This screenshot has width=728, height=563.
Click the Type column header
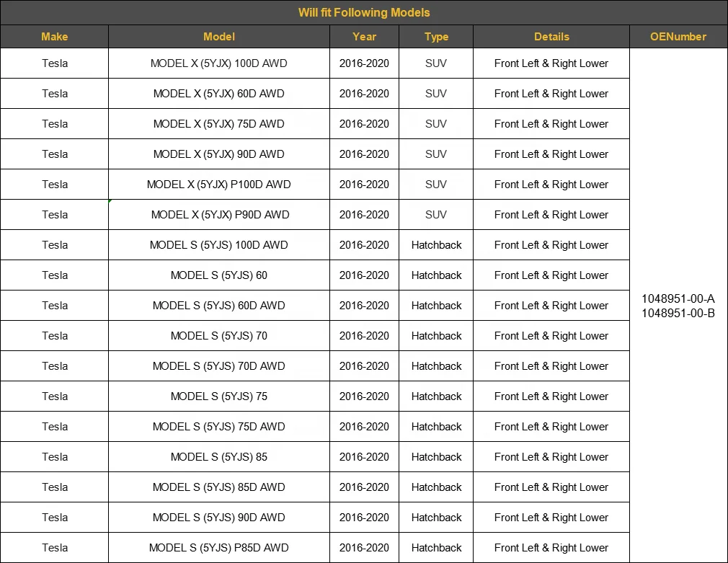point(436,37)
